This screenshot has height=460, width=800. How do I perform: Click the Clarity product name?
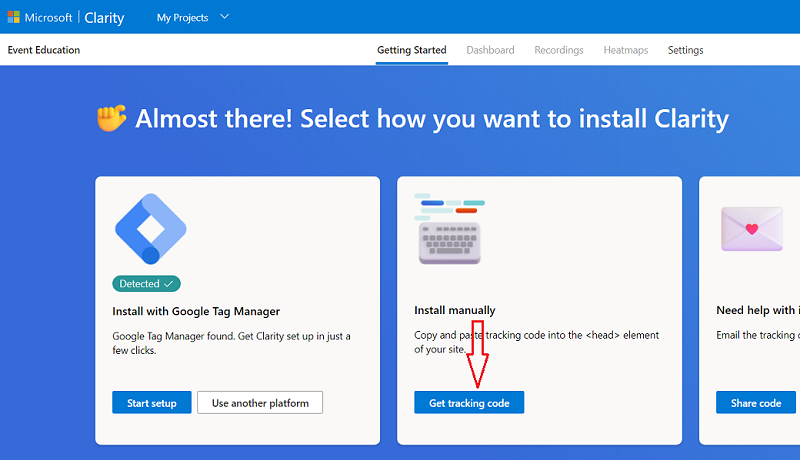(104, 18)
